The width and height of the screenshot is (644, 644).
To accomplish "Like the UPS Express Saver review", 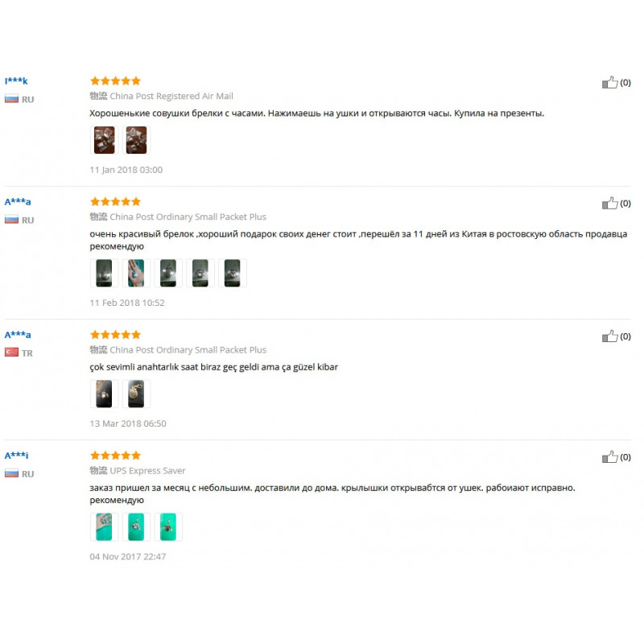I will click(610, 456).
